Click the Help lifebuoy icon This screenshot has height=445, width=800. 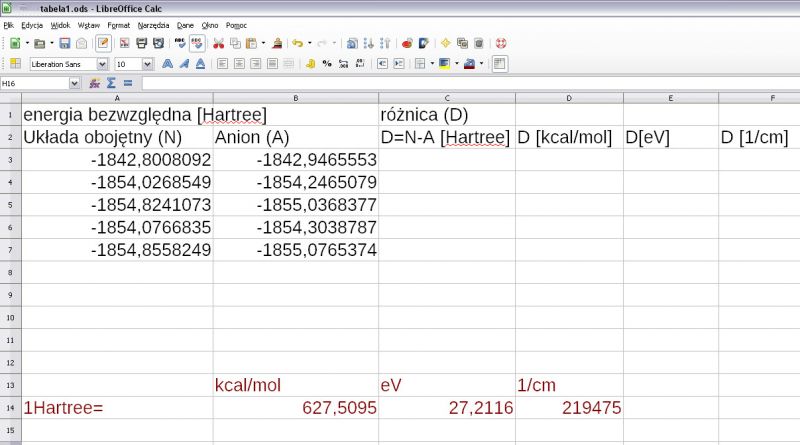pos(501,43)
